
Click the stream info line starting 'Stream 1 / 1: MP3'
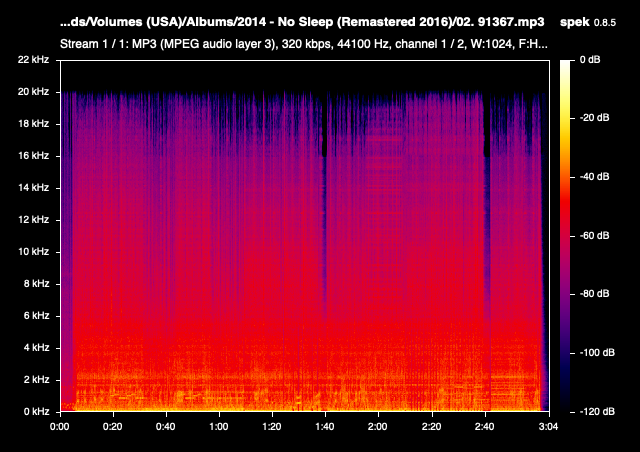304,44
